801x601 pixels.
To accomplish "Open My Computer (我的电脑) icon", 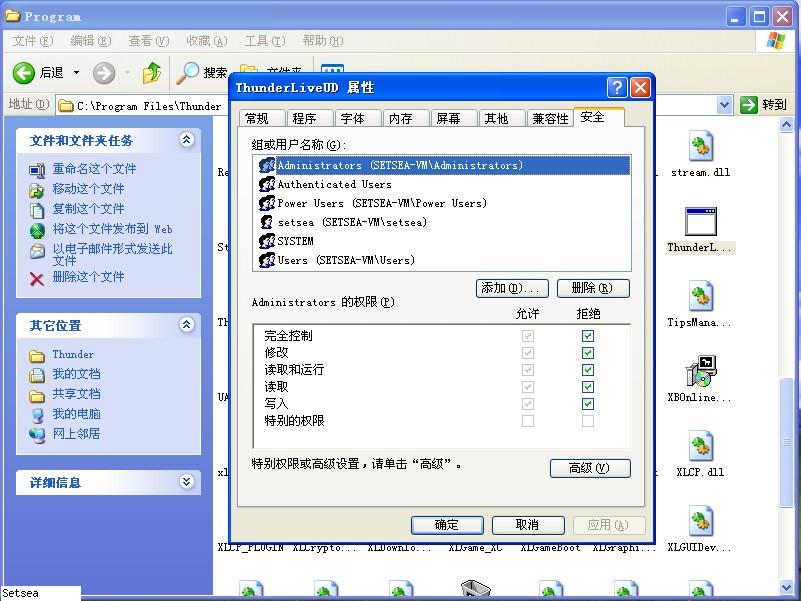I will (37, 415).
